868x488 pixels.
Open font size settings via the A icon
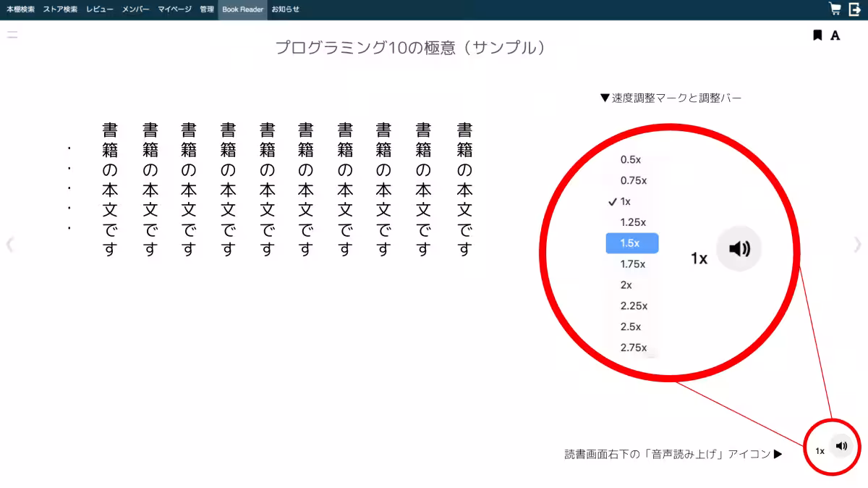(835, 34)
